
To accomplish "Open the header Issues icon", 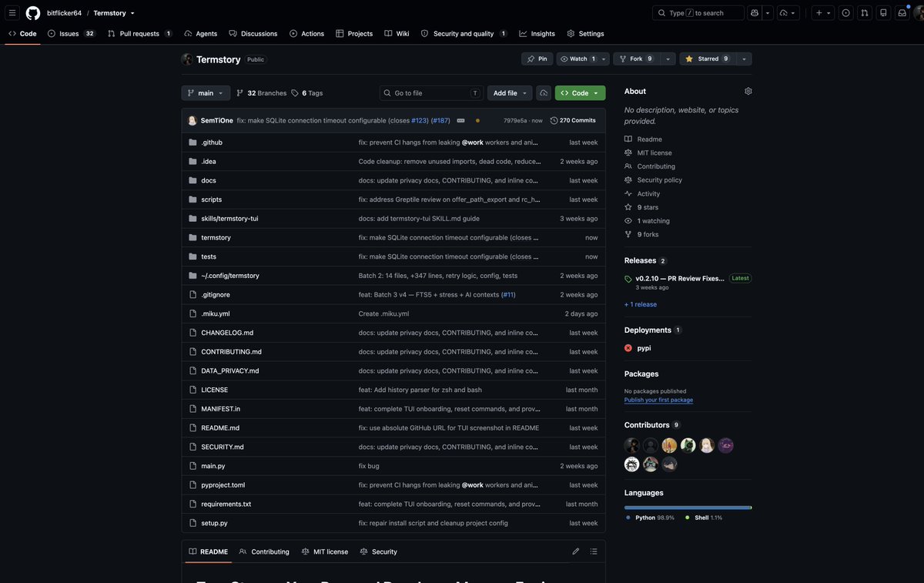I will tap(846, 13).
